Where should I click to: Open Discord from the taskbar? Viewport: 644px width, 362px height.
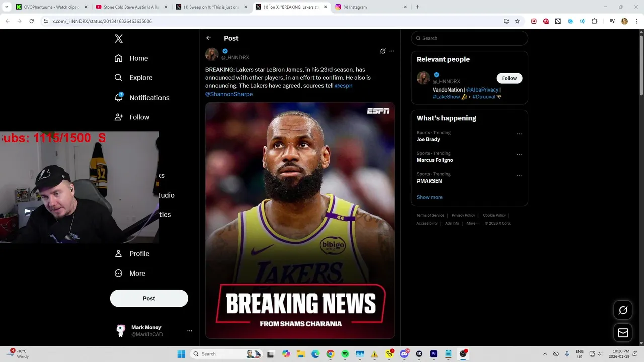[x=404, y=354]
